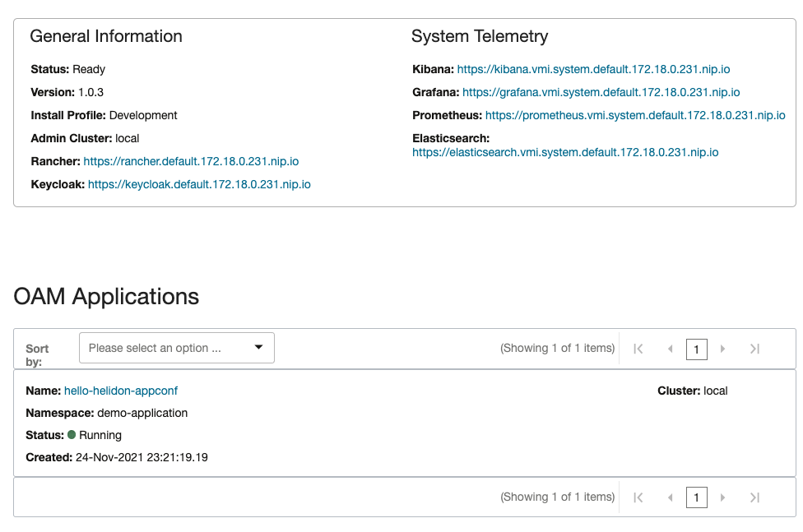Jump to last page in top pagination
This screenshot has height=532, width=803.
754,349
